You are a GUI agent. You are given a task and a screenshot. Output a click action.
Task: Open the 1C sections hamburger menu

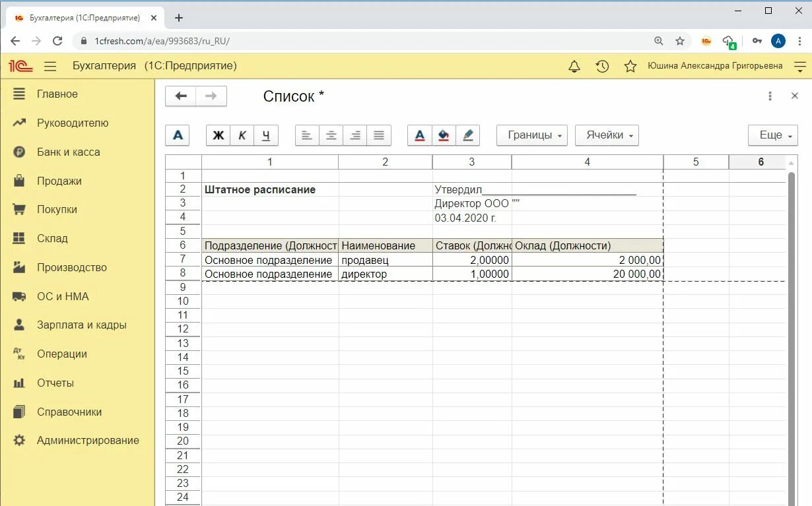click(x=50, y=66)
